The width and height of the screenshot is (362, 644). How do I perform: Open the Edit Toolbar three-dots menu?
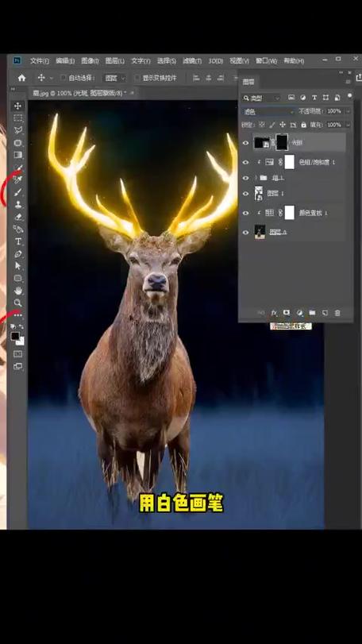coord(17,315)
